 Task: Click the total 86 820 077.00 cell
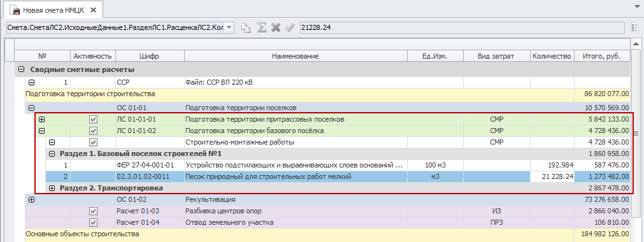pos(602,94)
